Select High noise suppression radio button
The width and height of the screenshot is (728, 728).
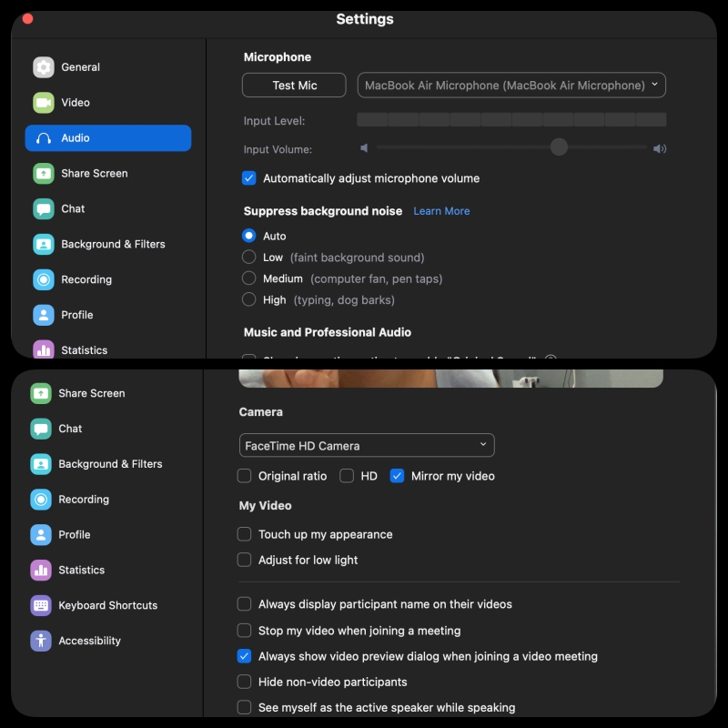click(x=248, y=299)
